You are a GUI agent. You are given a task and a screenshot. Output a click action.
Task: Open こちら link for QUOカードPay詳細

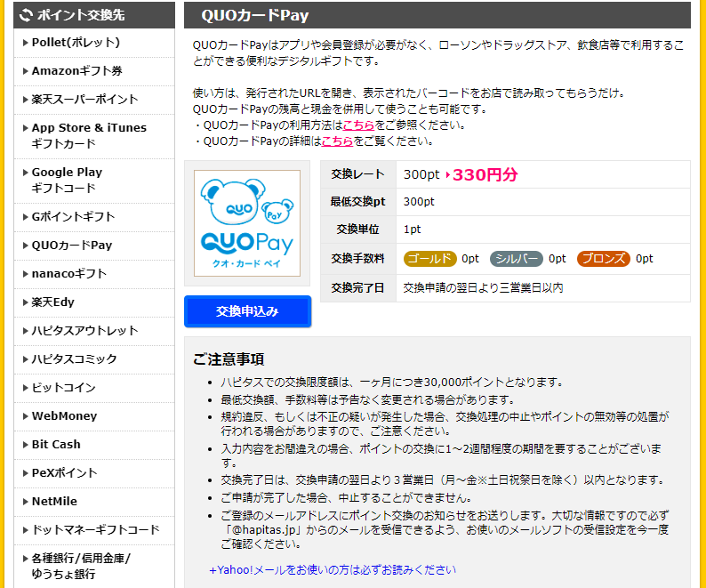[337, 141]
